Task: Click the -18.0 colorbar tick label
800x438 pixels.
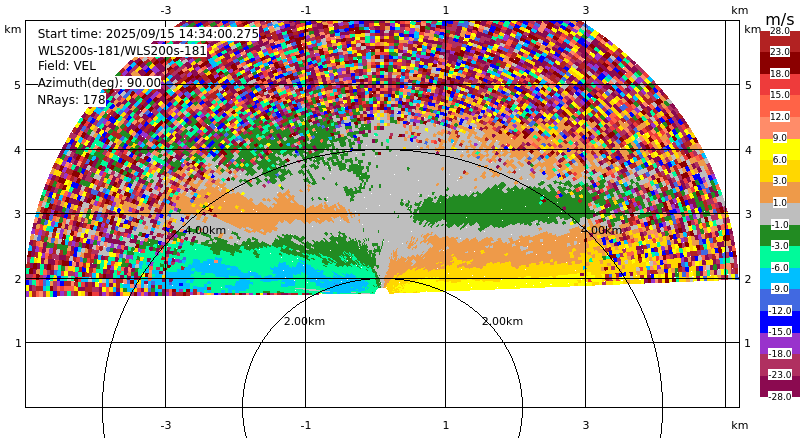Action: point(780,353)
